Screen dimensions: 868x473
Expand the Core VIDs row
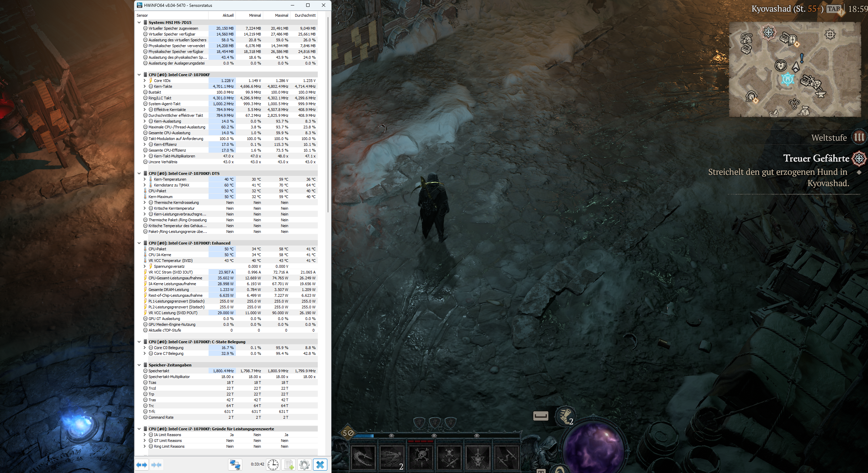click(x=145, y=81)
